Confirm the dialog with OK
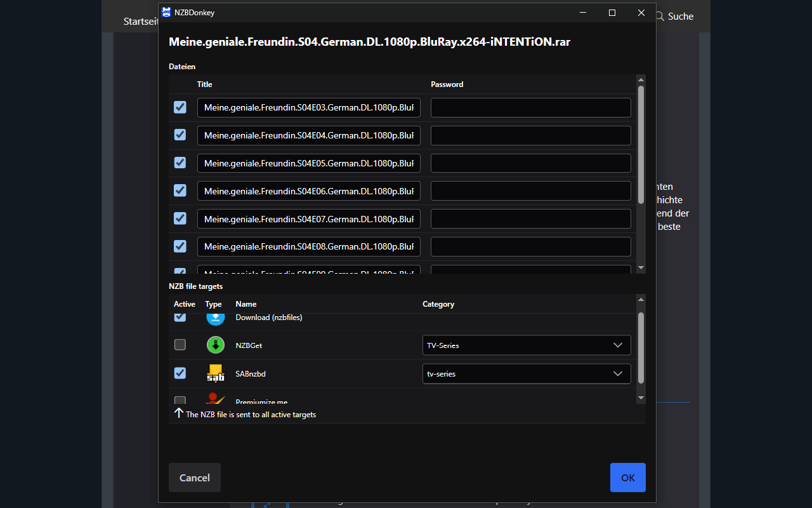812x508 pixels. [x=627, y=477]
